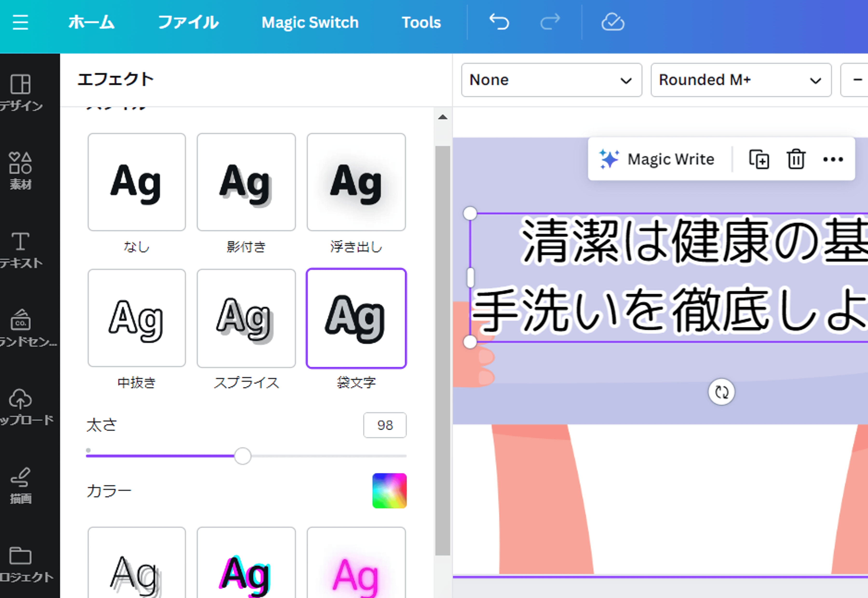Click the effects panel scroll up arrow
The width and height of the screenshot is (868, 598).
[x=442, y=117]
